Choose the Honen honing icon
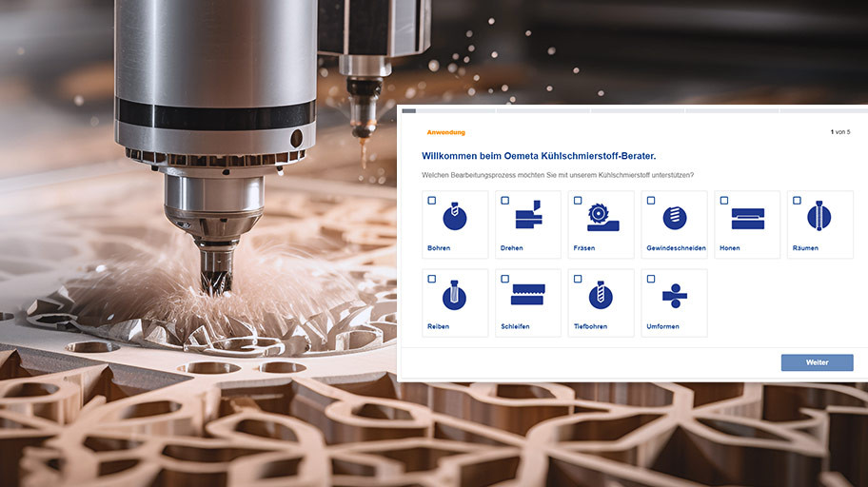 coord(748,219)
